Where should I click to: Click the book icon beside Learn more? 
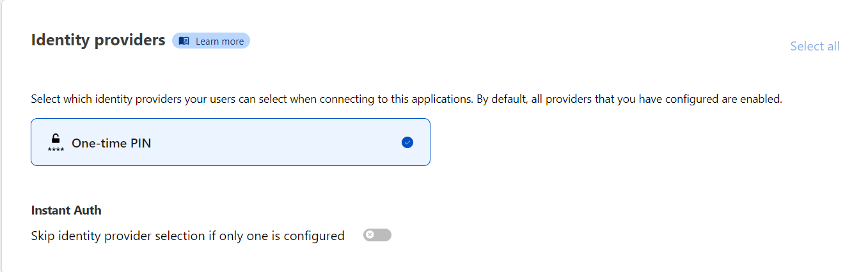184,41
